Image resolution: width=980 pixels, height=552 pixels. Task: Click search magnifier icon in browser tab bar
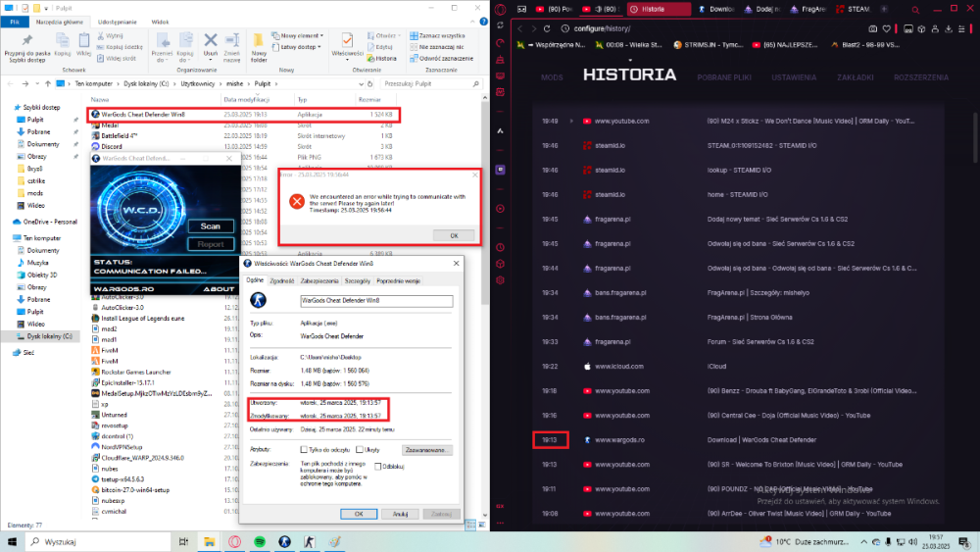[915, 10]
